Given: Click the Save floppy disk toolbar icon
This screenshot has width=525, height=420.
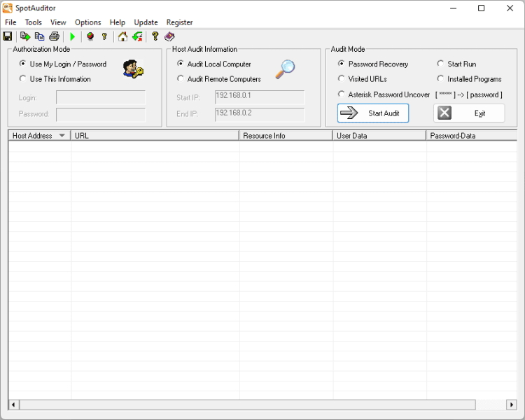Looking at the screenshot, I should [8, 36].
